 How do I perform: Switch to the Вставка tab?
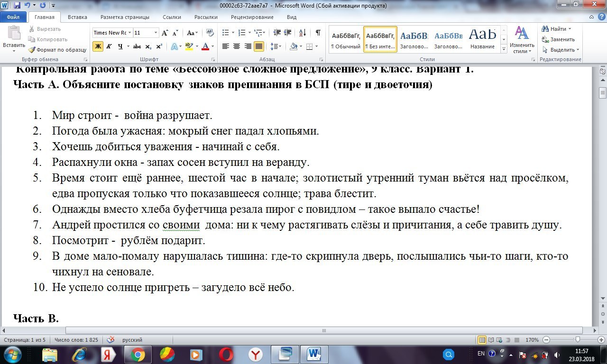tap(77, 17)
